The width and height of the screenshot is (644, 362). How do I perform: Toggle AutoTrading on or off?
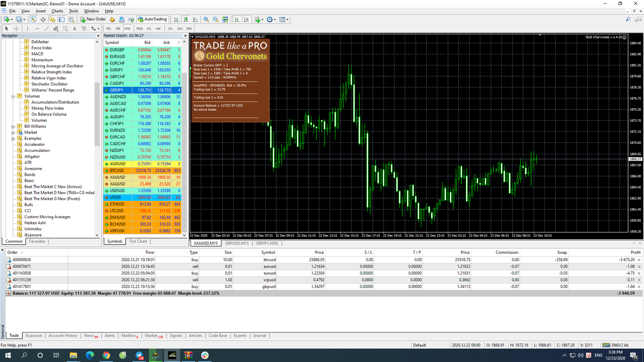tap(152, 19)
